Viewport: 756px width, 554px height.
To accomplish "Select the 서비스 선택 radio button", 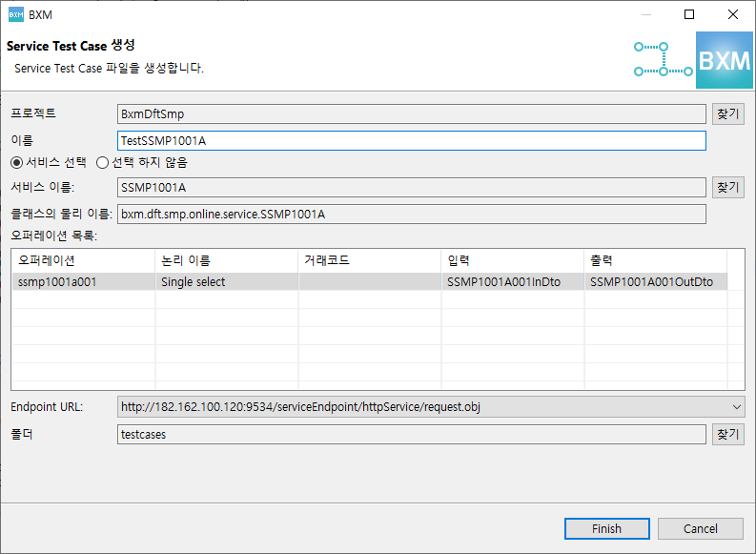I will click(16, 162).
